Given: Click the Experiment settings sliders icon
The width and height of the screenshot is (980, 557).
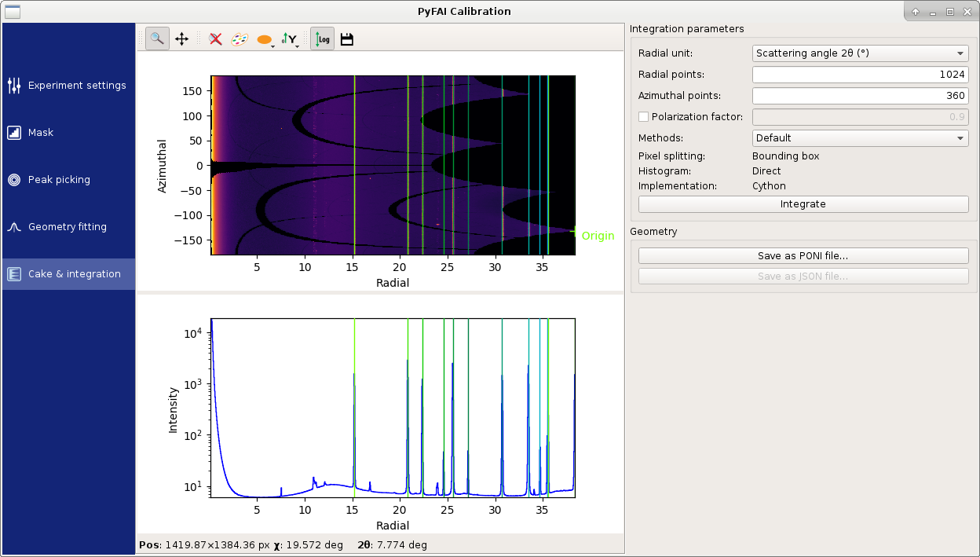Looking at the screenshot, I should click(x=14, y=86).
